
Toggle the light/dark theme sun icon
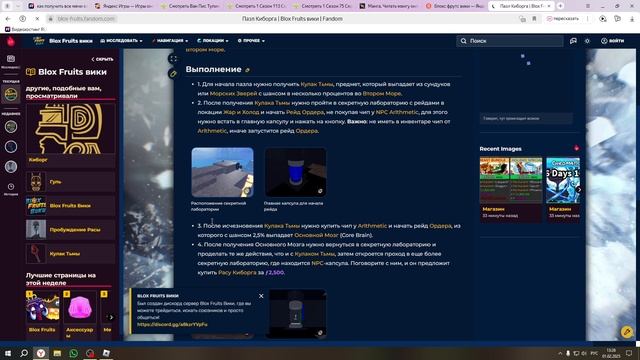click(587, 41)
